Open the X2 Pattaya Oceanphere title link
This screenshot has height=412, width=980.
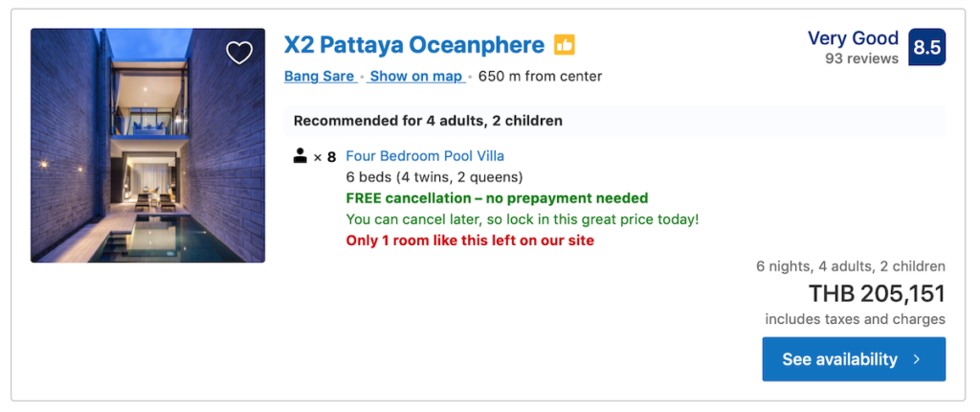point(414,45)
